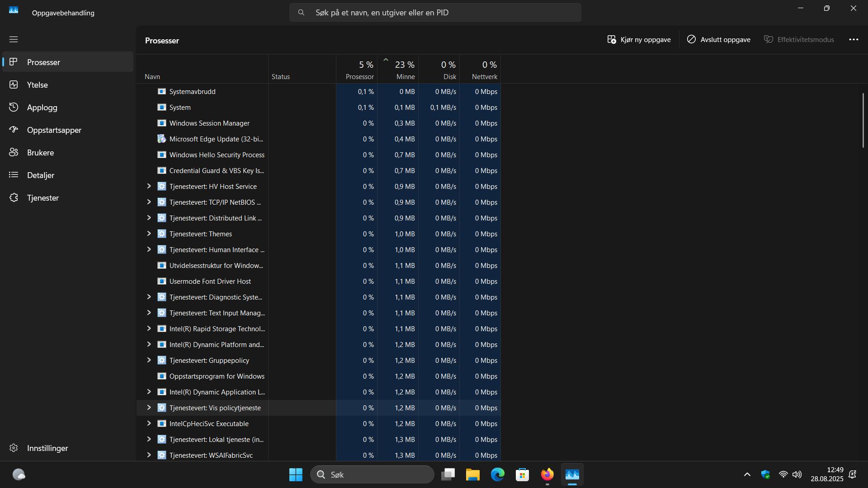The height and width of the screenshot is (488, 868).
Task: Select the Windows Session Manager row
Action: tap(318, 123)
